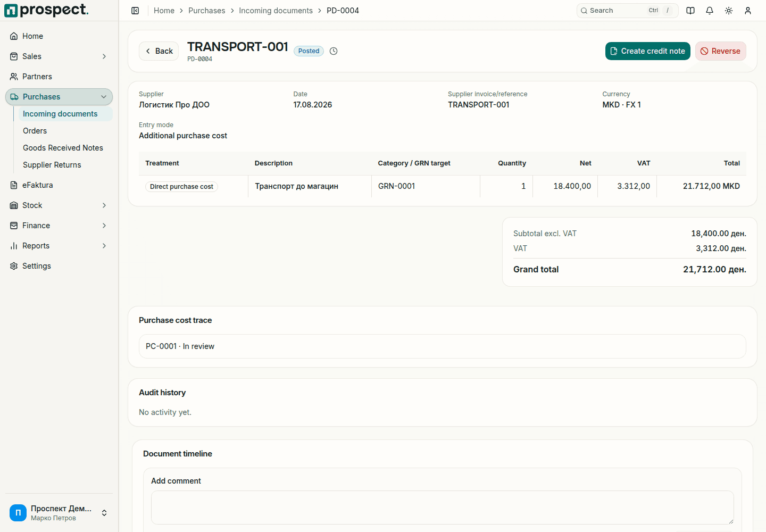Click the Posted status badge
Image resolution: width=766 pixels, height=532 pixels.
(x=309, y=51)
